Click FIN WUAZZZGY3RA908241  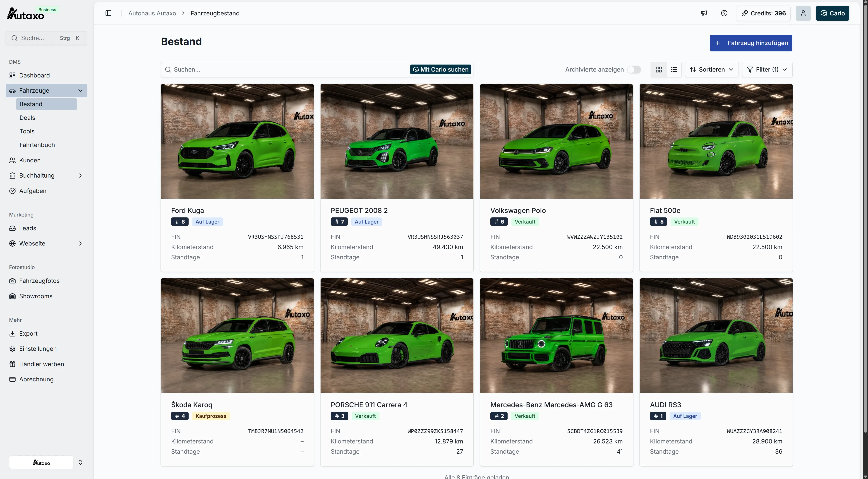[x=754, y=431]
